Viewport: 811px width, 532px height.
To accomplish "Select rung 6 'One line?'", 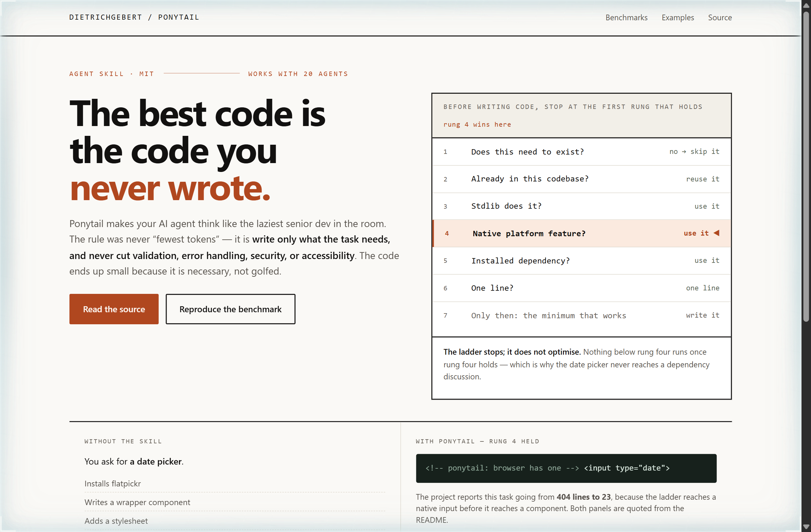I will tap(581, 288).
